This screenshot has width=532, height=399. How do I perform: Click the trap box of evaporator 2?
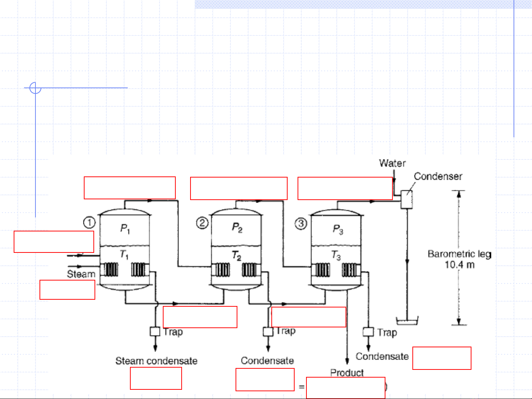tap(268, 331)
